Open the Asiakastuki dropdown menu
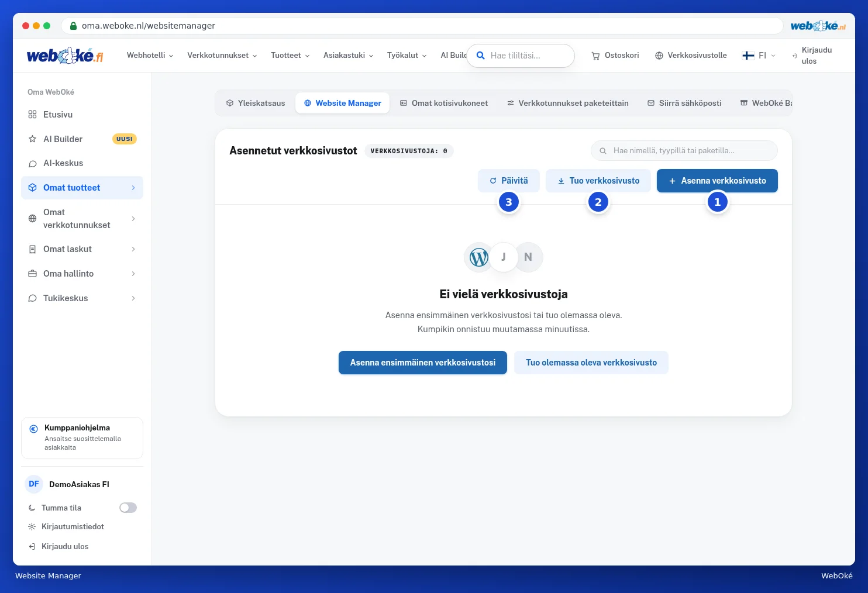The height and width of the screenshot is (593, 868). pyautogui.click(x=349, y=56)
